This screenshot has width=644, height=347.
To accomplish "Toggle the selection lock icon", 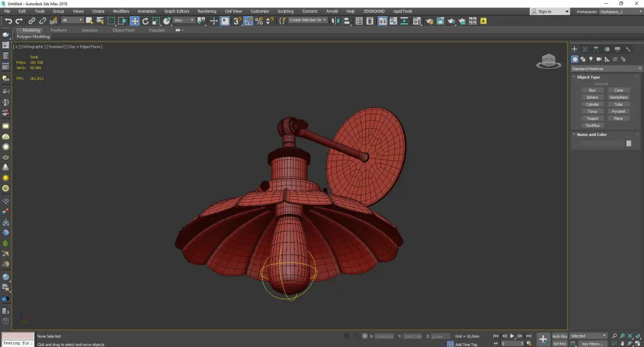I will tap(355, 336).
